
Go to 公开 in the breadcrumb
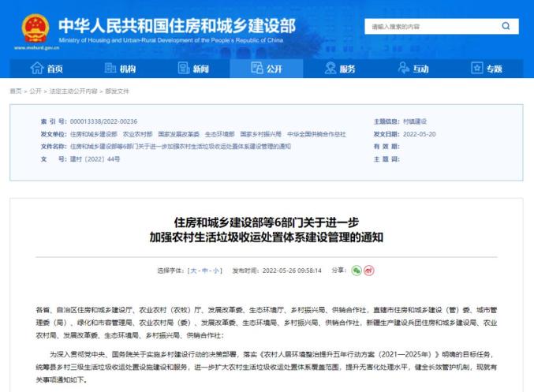[35, 91]
